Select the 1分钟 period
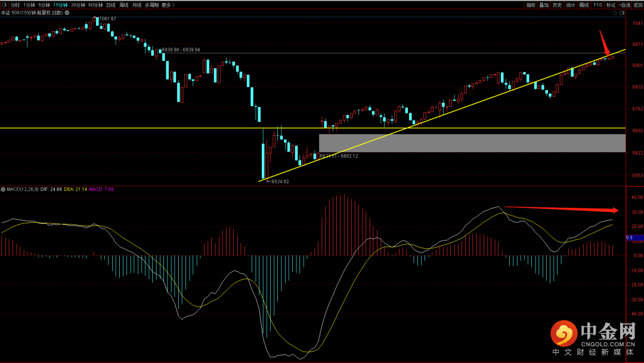644x363 pixels. 29,5
